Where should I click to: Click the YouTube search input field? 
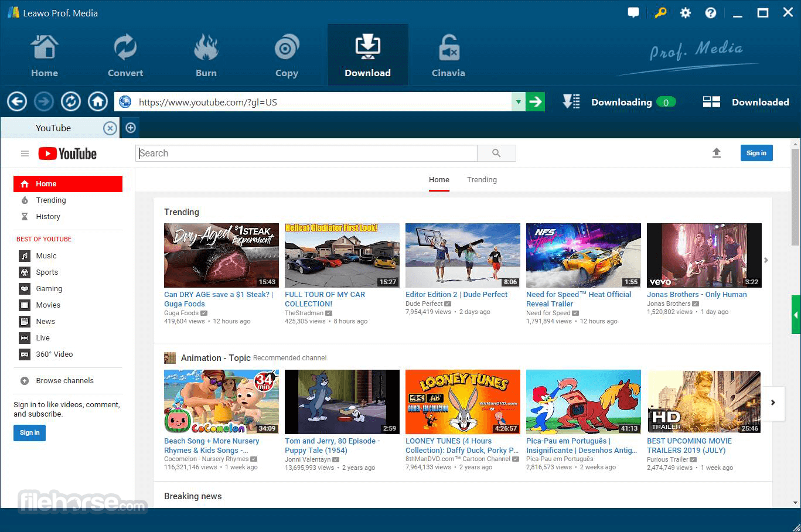tap(306, 153)
